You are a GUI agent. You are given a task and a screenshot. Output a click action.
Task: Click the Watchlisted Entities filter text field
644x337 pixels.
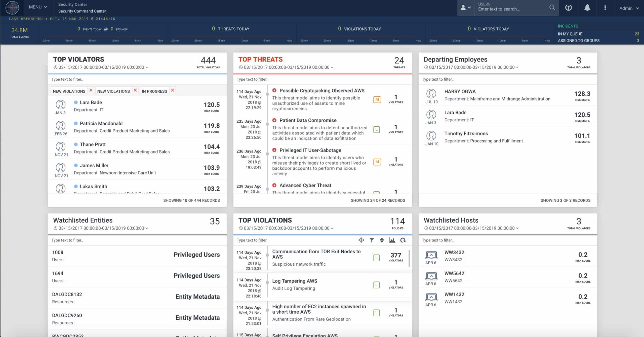click(137, 240)
